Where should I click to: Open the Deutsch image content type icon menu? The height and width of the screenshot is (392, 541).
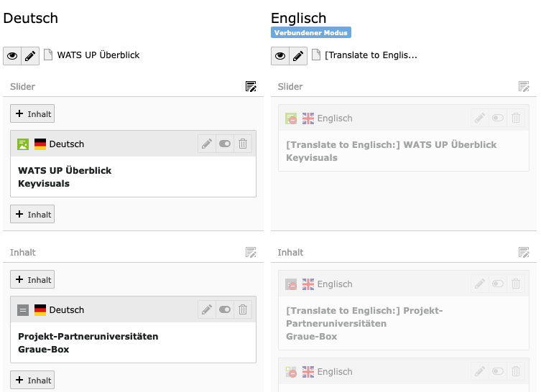(23, 144)
